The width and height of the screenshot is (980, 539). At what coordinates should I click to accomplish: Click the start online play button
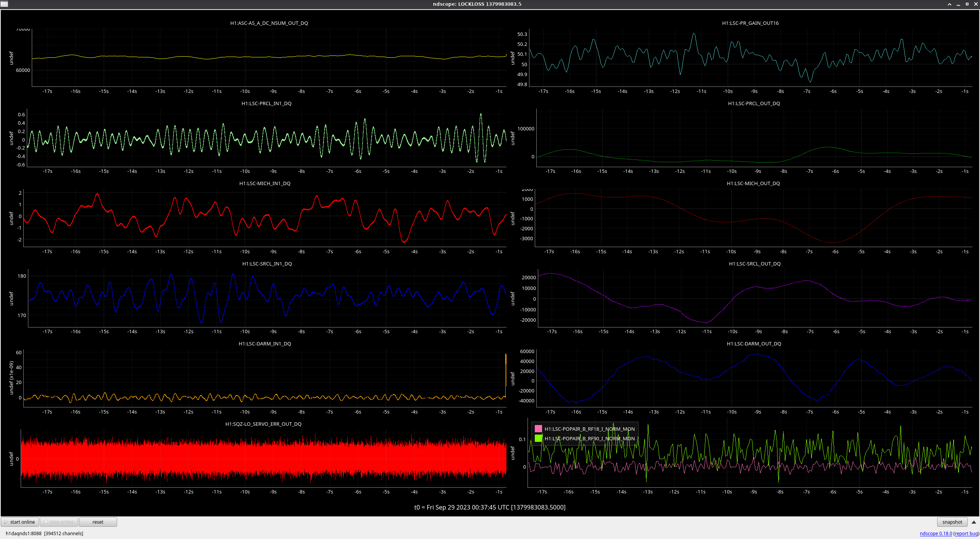tap(20, 522)
